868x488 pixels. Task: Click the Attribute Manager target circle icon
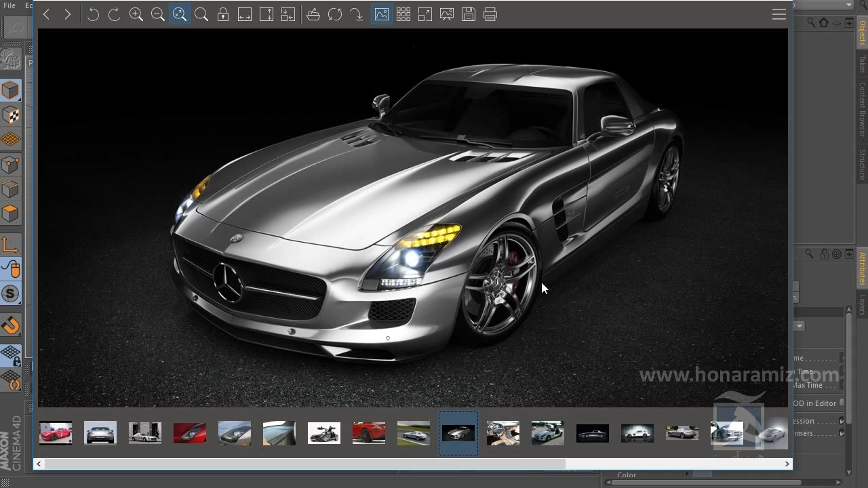837,254
